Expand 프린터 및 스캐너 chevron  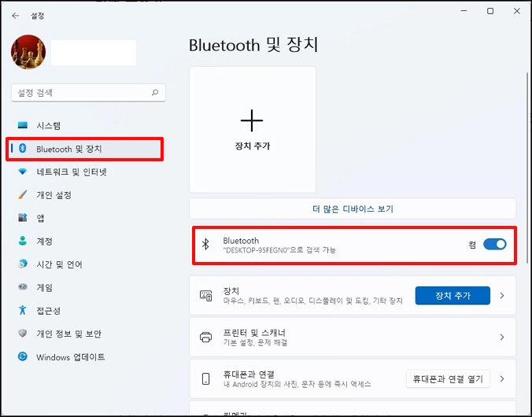point(502,338)
